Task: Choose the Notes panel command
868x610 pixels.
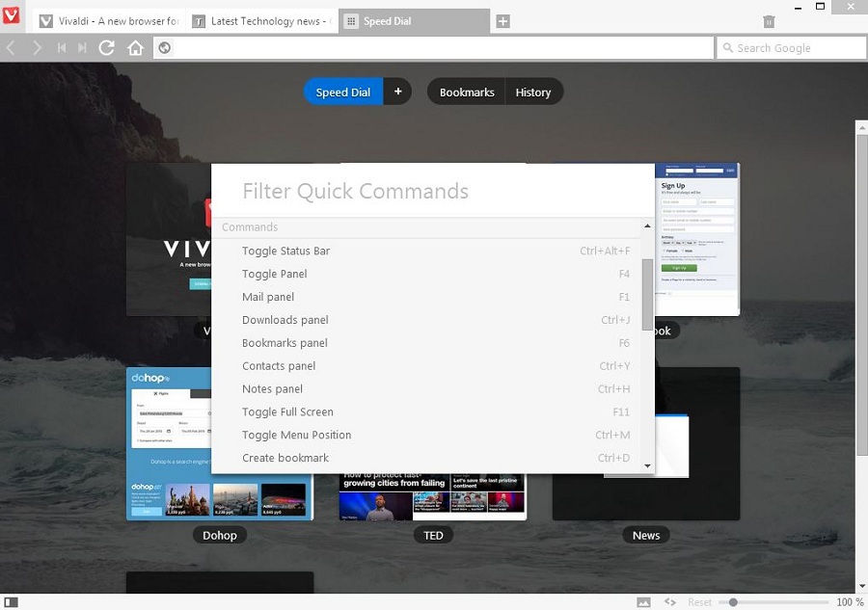Action: click(x=425, y=389)
